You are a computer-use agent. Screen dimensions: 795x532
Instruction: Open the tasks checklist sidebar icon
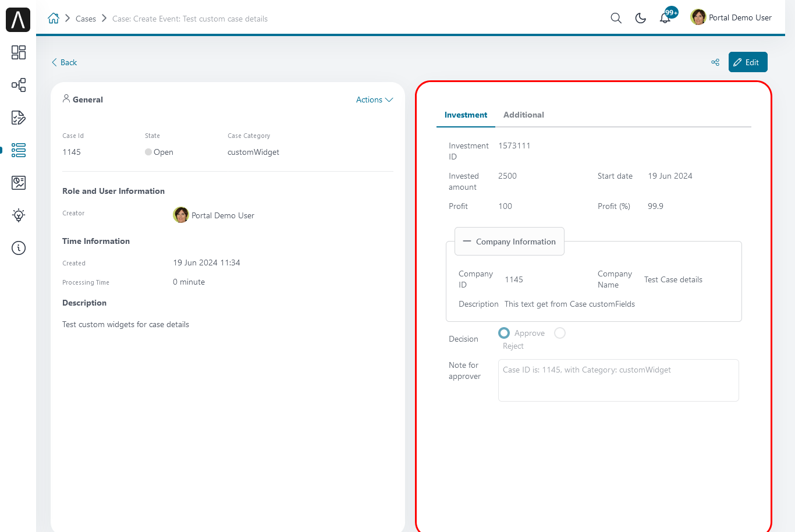(19, 118)
